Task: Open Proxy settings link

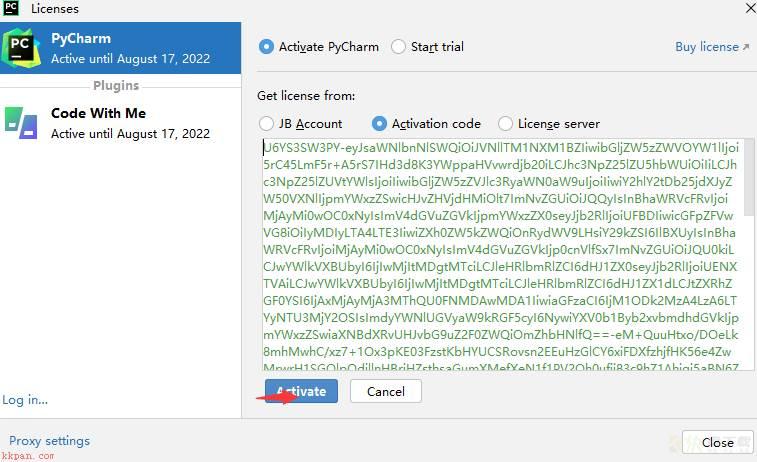Action: click(x=49, y=441)
